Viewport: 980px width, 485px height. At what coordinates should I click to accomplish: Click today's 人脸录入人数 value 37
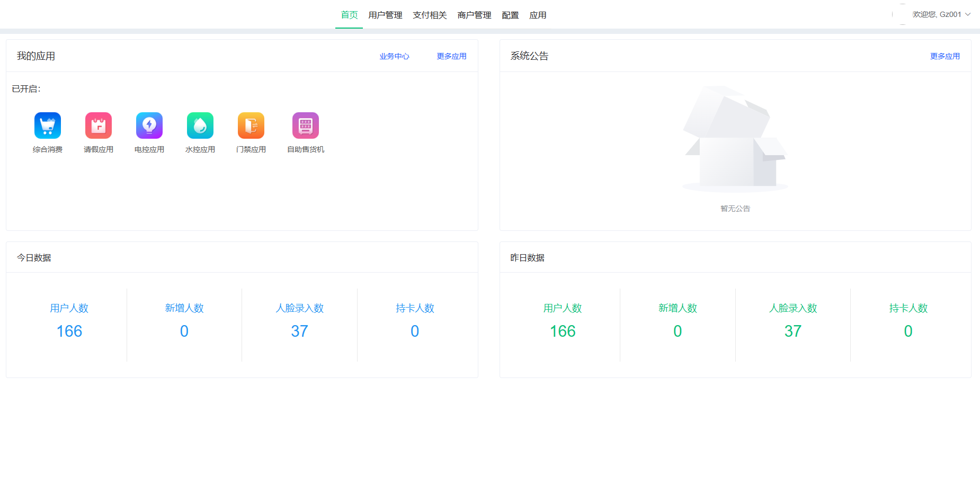coord(299,331)
